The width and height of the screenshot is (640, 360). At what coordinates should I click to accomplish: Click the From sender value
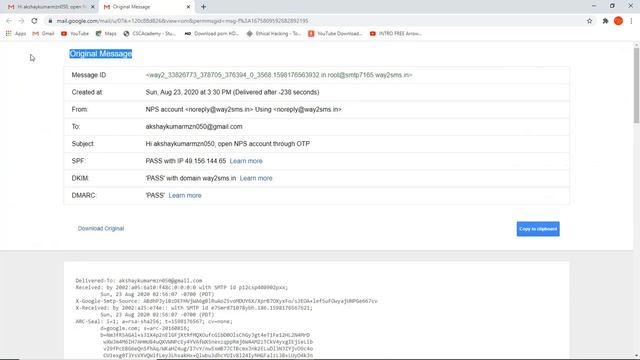pyautogui.click(x=243, y=109)
